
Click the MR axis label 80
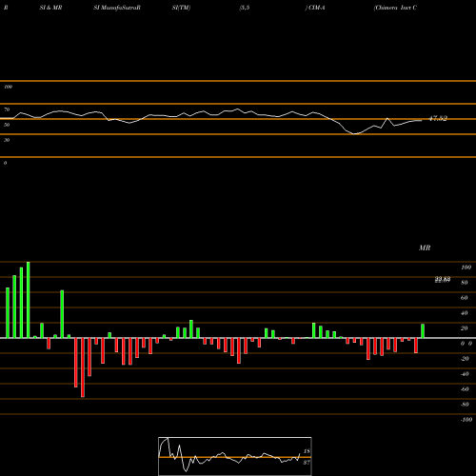click(465, 283)
